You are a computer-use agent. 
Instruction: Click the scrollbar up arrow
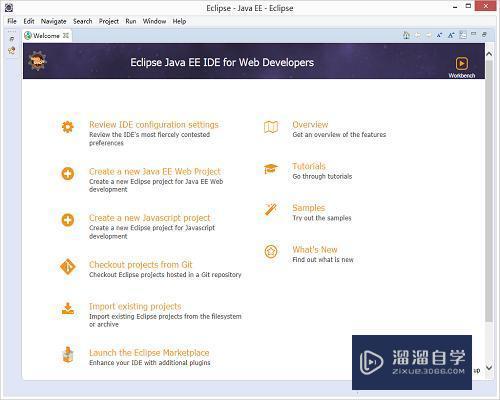point(489,53)
